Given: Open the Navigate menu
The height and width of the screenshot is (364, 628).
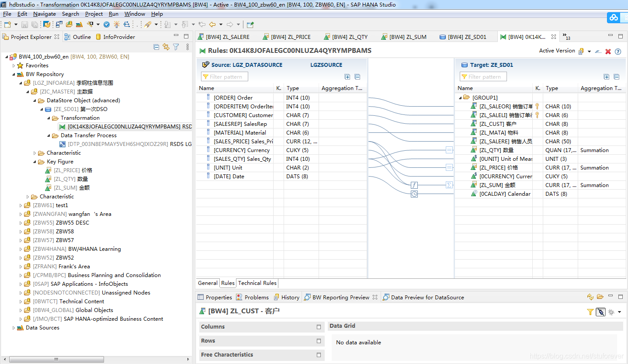Looking at the screenshot, I should pyautogui.click(x=45, y=14).
